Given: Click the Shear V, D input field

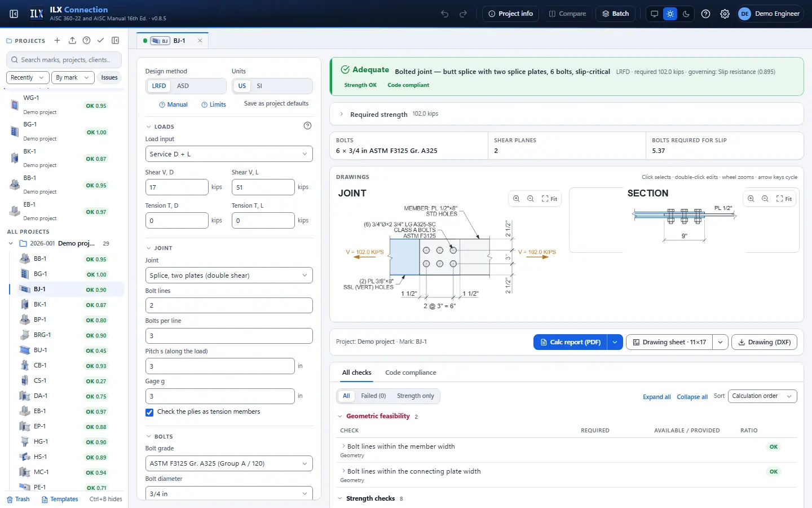Looking at the screenshot, I should point(177,187).
